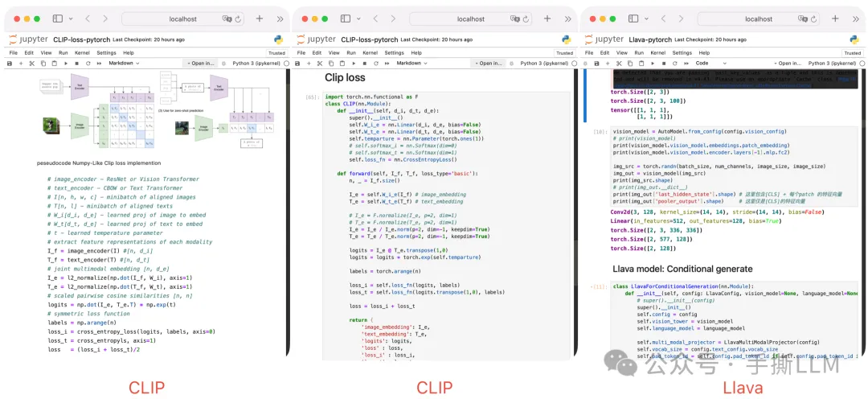Viewport: 868px width, 399px height.
Task: Focus localhost address bar in middle window
Action: coord(470,19)
